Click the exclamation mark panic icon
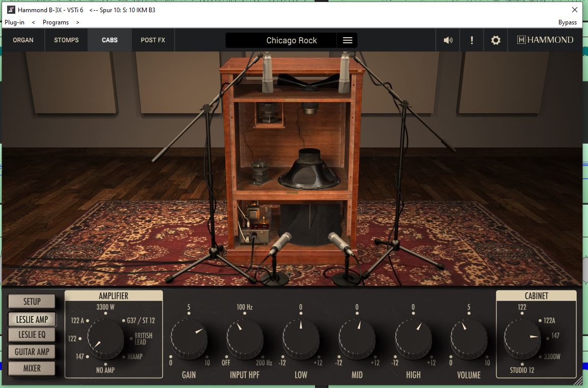This screenshot has width=588, height=388. point(472,40)
